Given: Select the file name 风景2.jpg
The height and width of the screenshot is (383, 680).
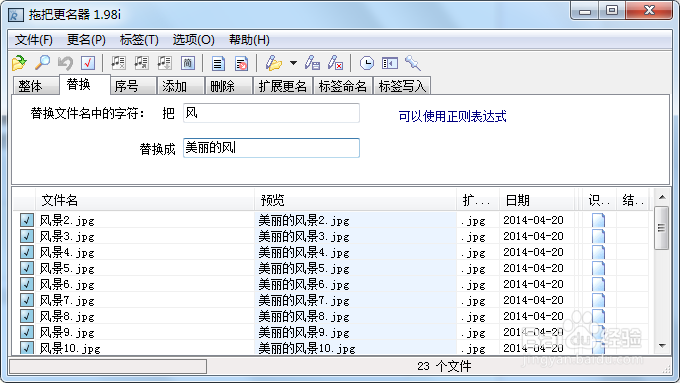Looking at the screenshot, I should pyautogui.click(x=67, y=221).
